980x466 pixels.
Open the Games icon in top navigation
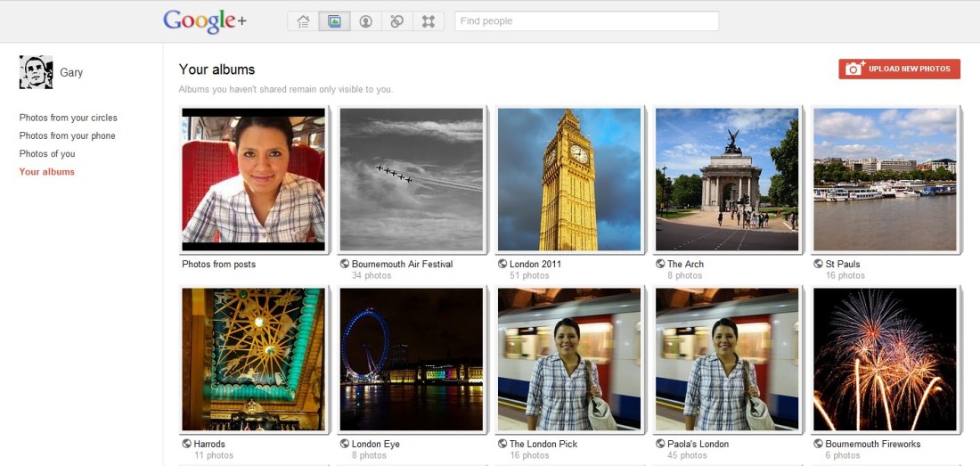429,21
